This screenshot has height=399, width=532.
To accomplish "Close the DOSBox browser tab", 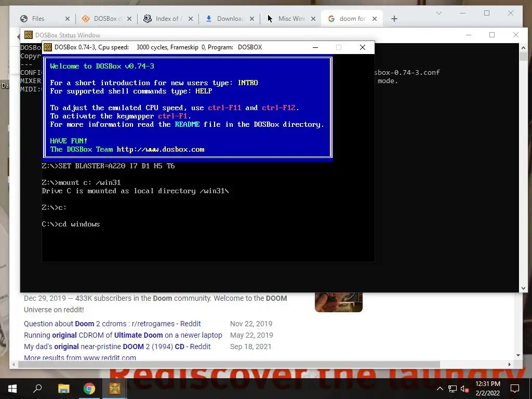I will click(x=129, y=19).
